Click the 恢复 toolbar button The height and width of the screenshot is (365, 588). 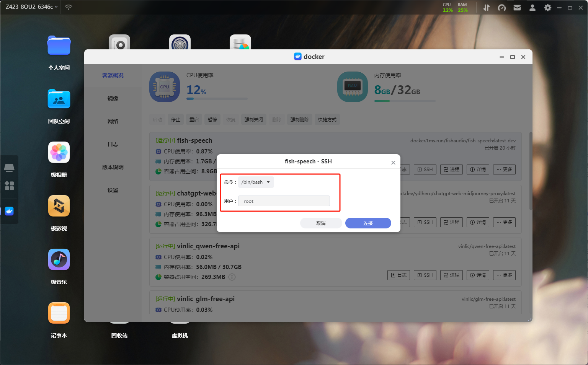pyautogui.click(x=231, y=119)
